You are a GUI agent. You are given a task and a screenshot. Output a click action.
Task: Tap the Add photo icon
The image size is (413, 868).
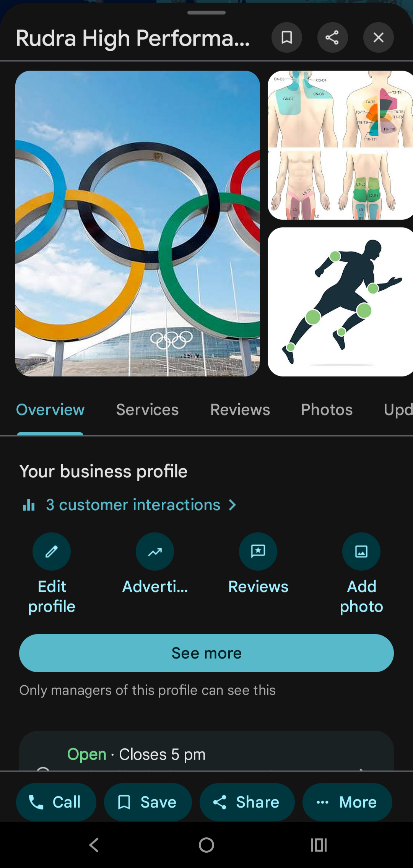361,552
